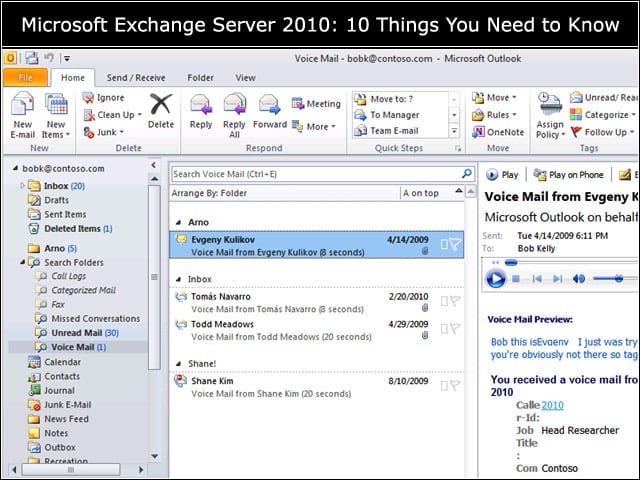Collapse the Search Folders tree
Image resolution: width=640 pixels, height=480 pixels.
coord(23,262)
